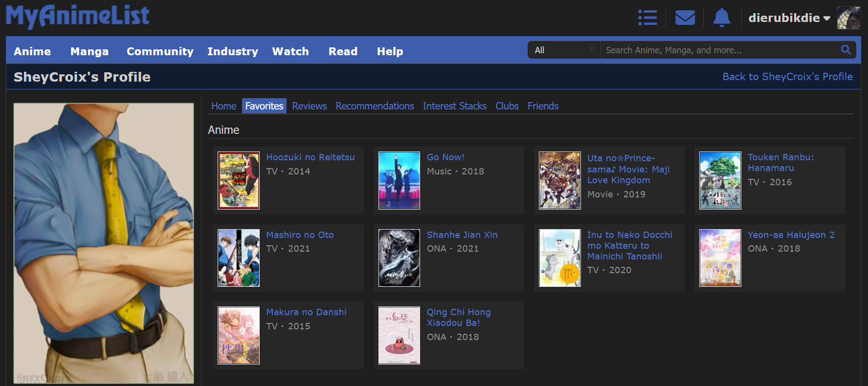This screenshot has width=868, height=386.
Task: Switch to the Friends tab
Action: [x=543, y=106]
